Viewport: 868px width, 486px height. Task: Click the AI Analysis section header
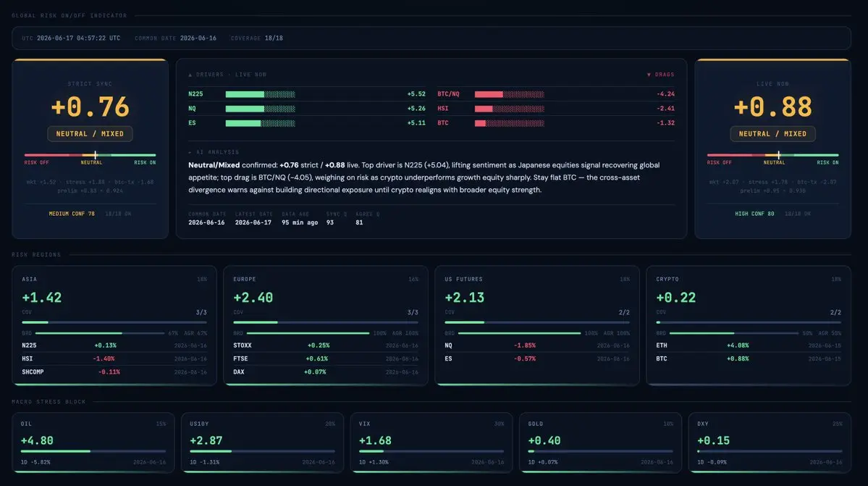(x=214, y=151)
